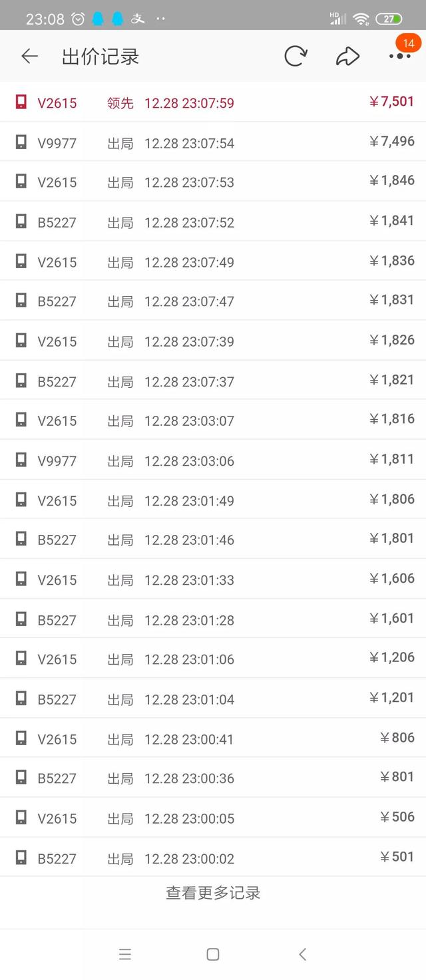Viewport: 426px width, 980px height.
Task: Tap the Android home square button
Action: tap(213, 954)
